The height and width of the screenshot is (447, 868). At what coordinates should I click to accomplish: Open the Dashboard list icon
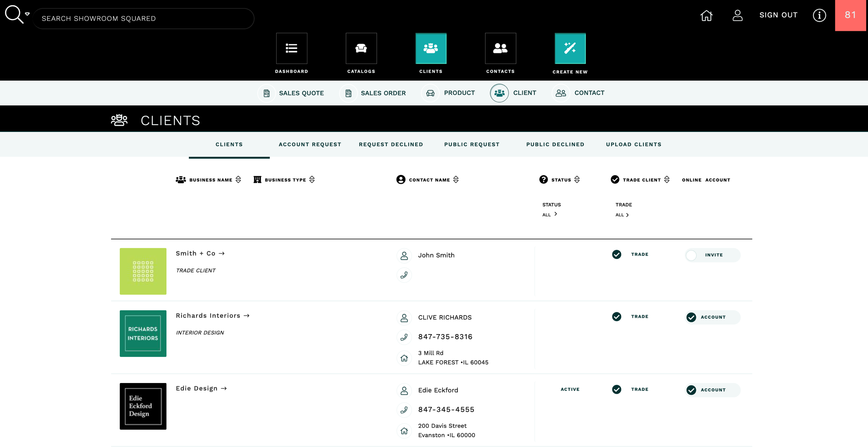[292, 48]
